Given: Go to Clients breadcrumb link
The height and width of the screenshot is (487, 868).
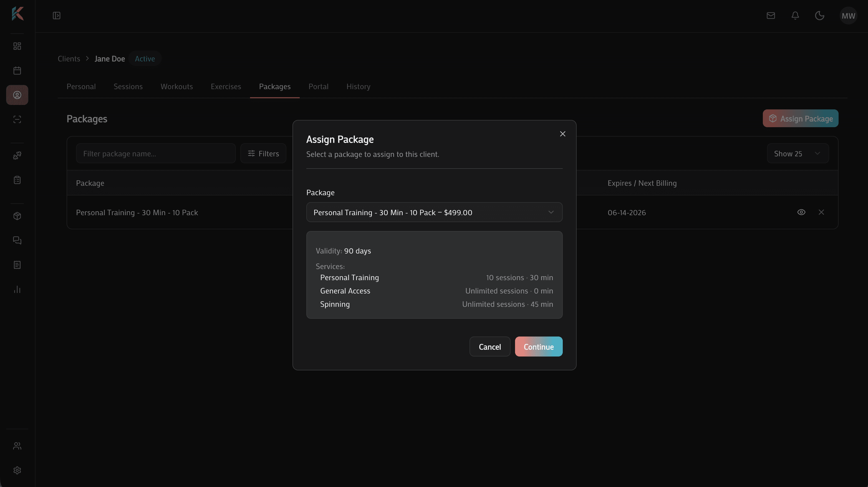Looking at the screenshot, I should pos(69,59).
